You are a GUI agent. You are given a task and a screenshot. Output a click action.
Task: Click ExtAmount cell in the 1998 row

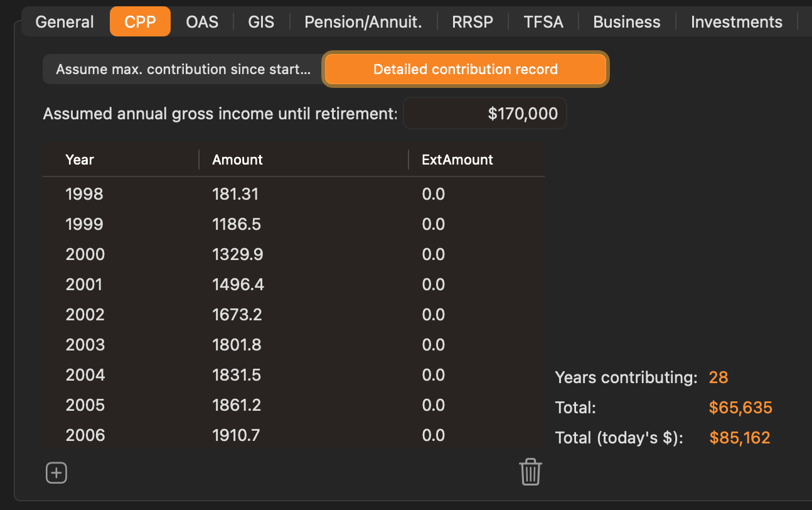[x=433, y=194]
